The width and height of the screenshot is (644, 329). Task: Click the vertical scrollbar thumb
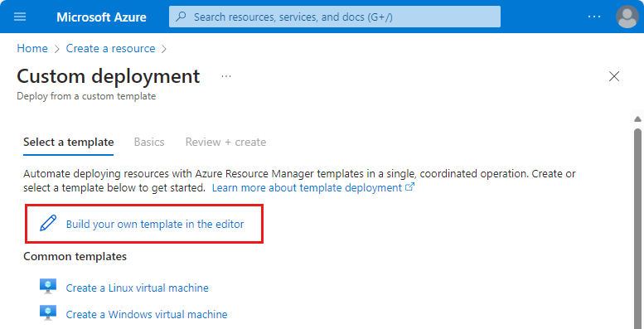[637, 228]
